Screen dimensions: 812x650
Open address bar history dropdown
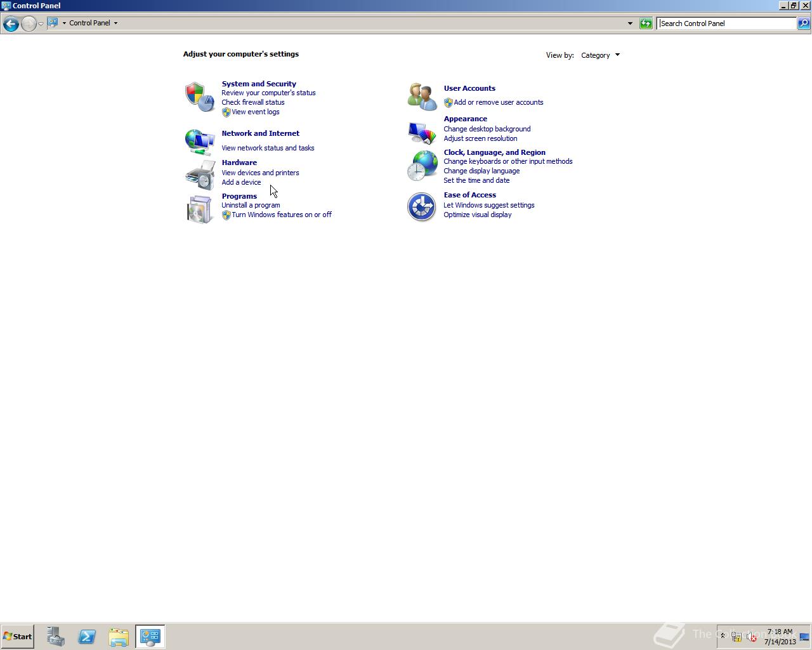tap(630, 23)
